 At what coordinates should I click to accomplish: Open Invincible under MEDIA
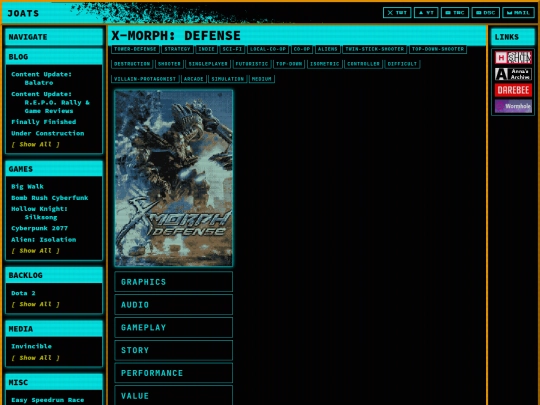point(31,346)
